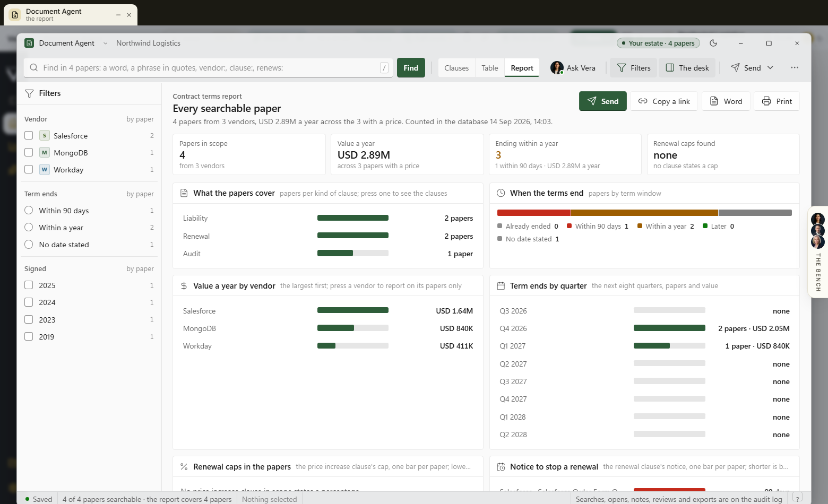828x504 pixels.
Task: Open the three-dots more options menu
Action: [795, 68]
